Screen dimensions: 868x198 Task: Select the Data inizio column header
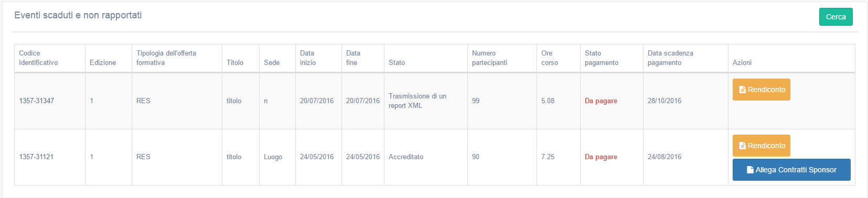pyautogui.click(x=308, y=58)
